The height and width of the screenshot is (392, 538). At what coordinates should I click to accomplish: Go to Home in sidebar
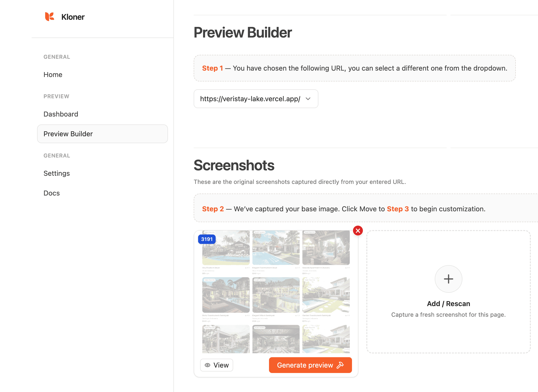tap(53, 75)
